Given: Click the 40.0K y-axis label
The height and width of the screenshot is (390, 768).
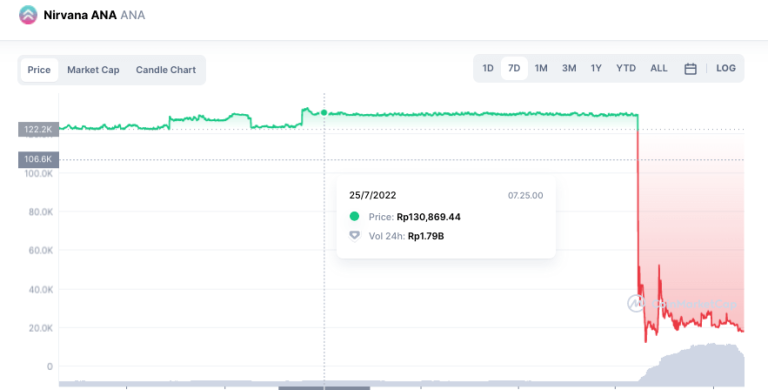Looking at the screenshot, I should pyautogui.click(x=40, y=290).
